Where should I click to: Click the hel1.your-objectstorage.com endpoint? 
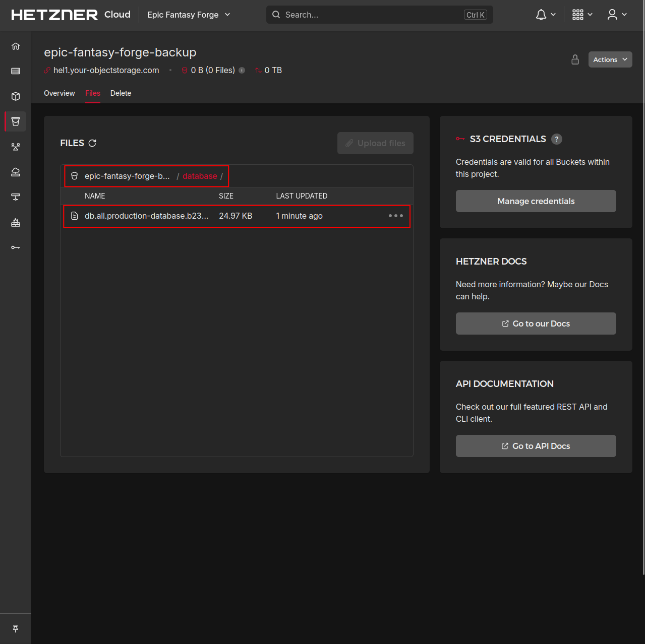tap(106, 71)
